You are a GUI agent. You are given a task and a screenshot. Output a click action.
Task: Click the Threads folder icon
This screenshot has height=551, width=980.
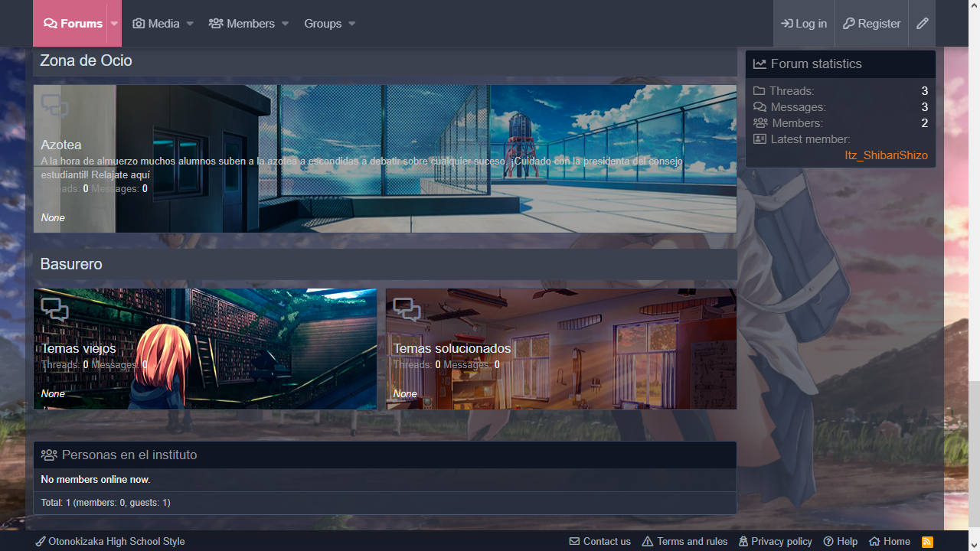(759, 91)
